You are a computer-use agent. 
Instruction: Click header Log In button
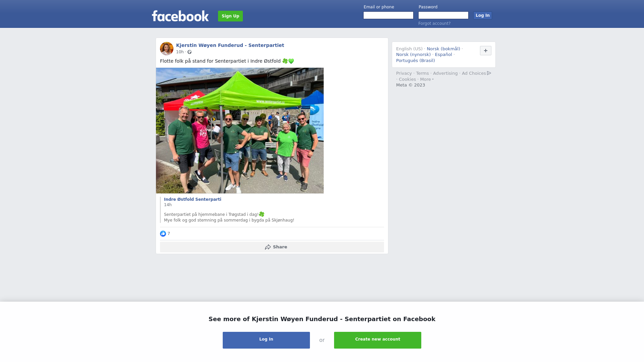pos(483,15)
